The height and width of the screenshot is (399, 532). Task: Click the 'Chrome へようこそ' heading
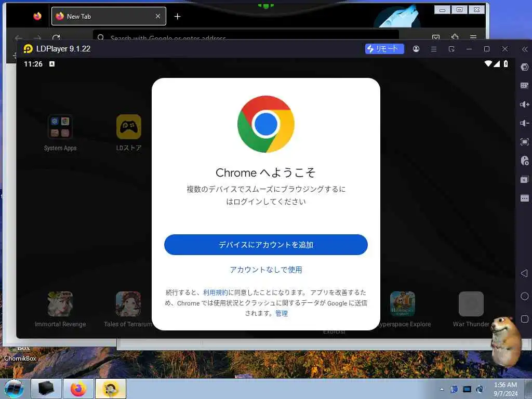point(265,172)
